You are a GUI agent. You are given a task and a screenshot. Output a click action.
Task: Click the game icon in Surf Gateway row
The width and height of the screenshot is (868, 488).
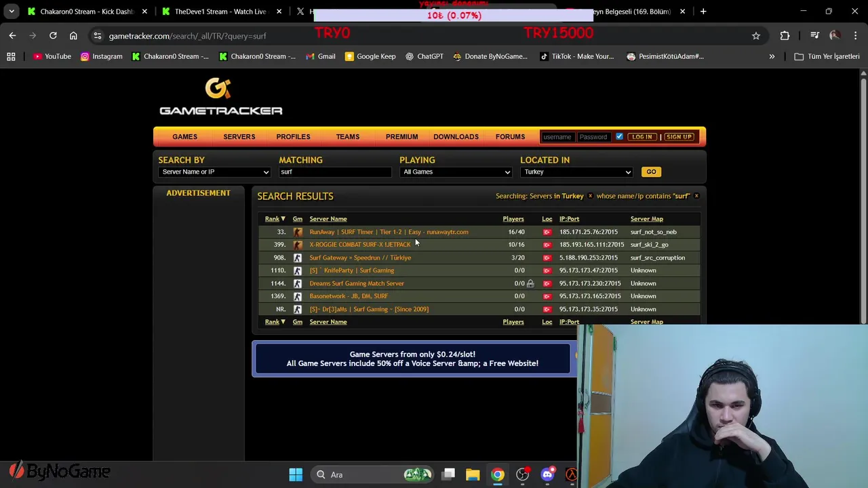(298, 258)
